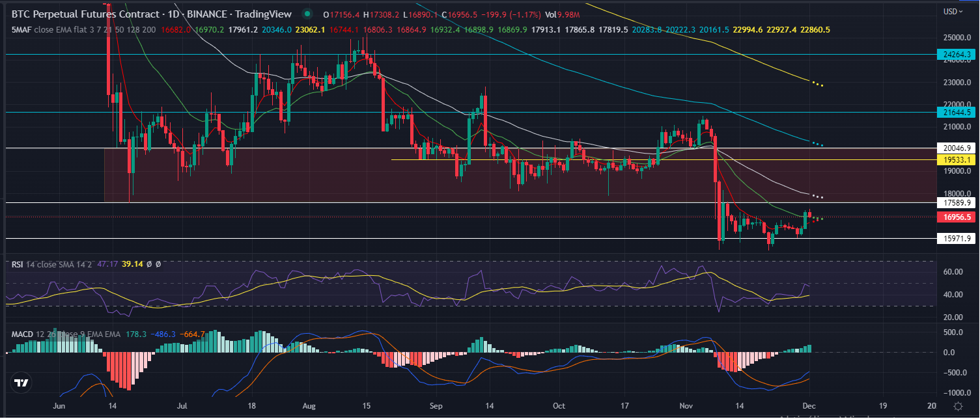Viewport: 980px width, 419px height.
Task: Open chart settings gear icon
Action: 958,406
